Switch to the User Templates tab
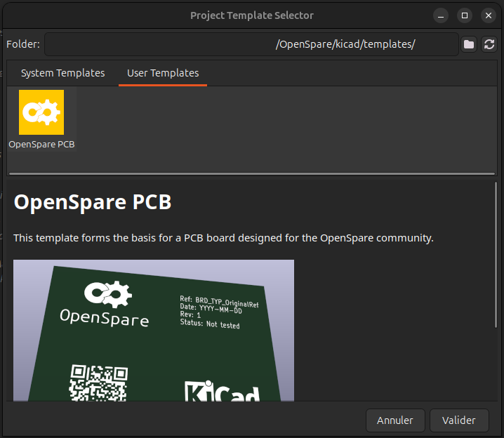This screenshot has height=438, width=504. point(163,73)
